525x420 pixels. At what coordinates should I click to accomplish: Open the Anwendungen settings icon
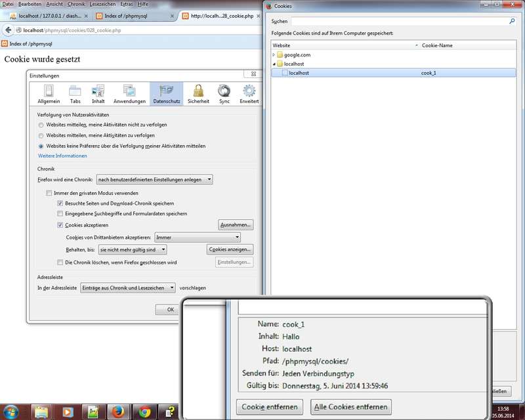pos(129,94)
